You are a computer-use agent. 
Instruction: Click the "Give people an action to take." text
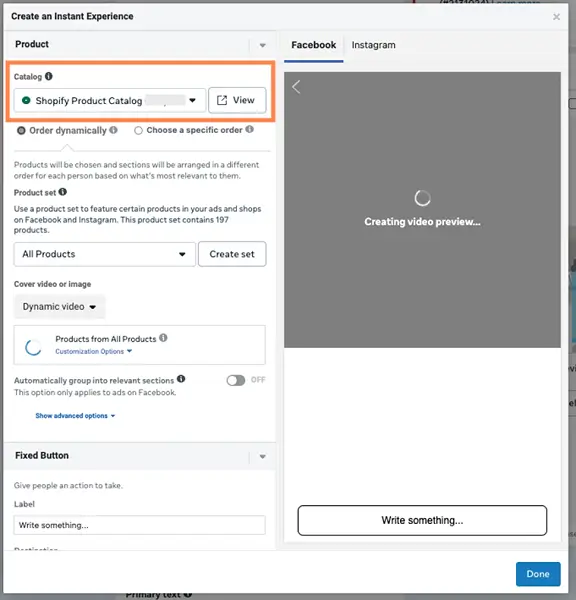68,485
